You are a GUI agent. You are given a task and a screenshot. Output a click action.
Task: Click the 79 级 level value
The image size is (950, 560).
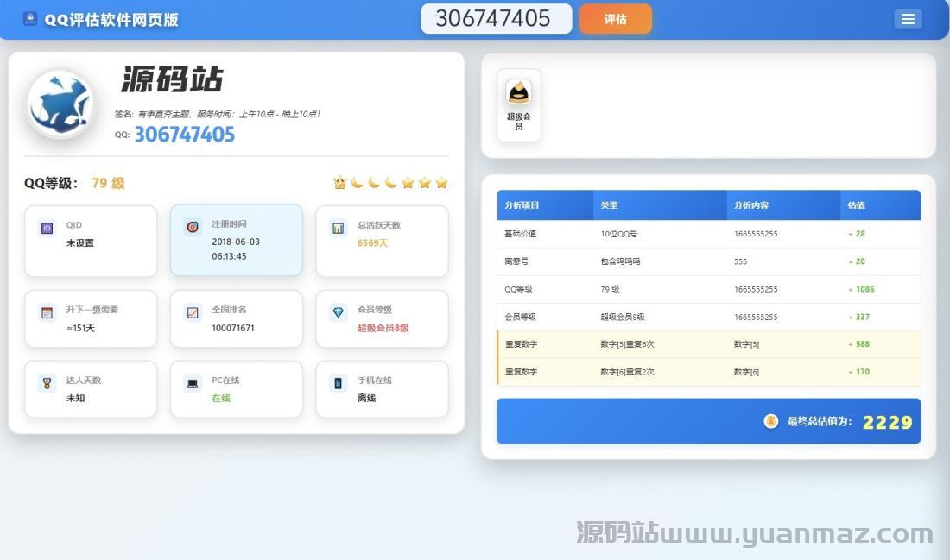click(108, 183)
